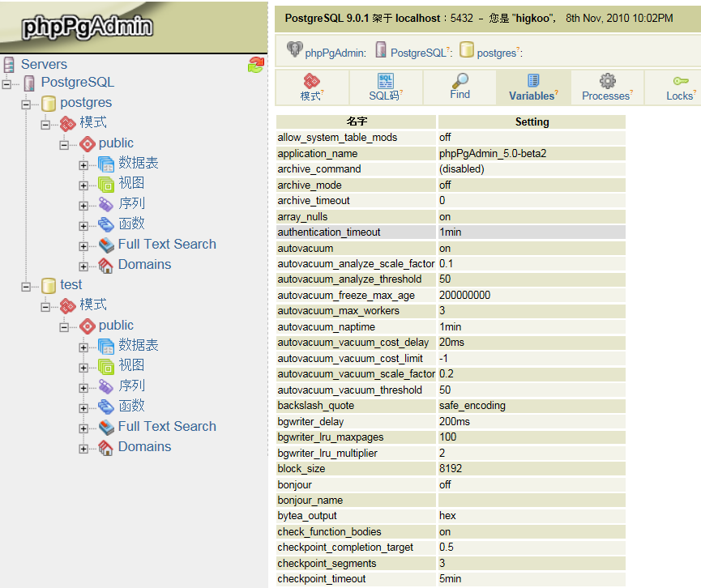Click the 视图 views icon under postgres
This screenshot has width=701, height=588.
tap(106, 184)
